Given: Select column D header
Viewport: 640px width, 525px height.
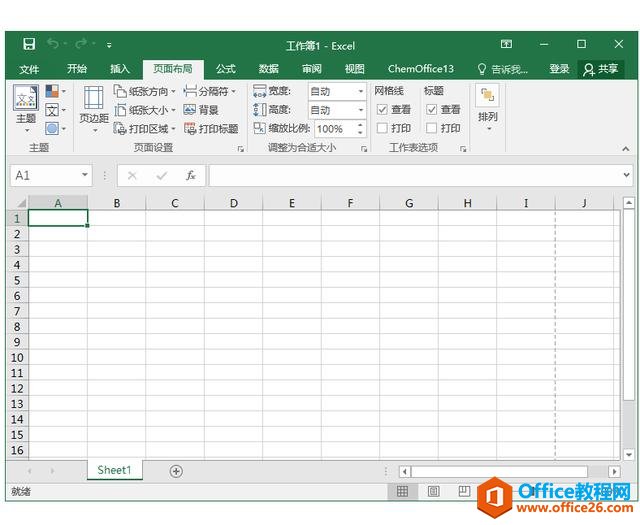Looking at the screenshot, I should [233, 203].
